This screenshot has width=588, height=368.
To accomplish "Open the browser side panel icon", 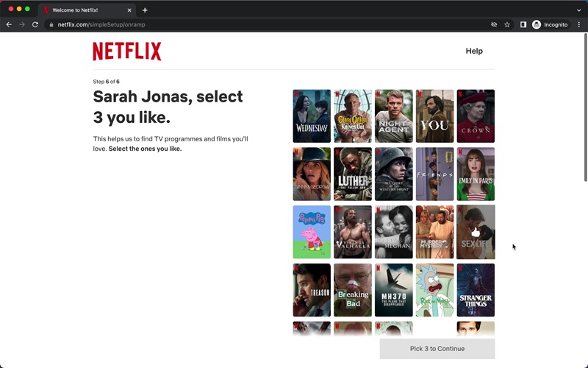I will click(523, 25).
